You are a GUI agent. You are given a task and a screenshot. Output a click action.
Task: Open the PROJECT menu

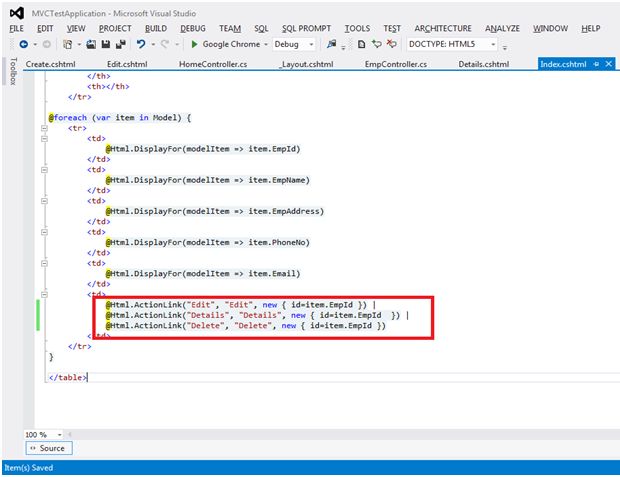tap(115, 28)
